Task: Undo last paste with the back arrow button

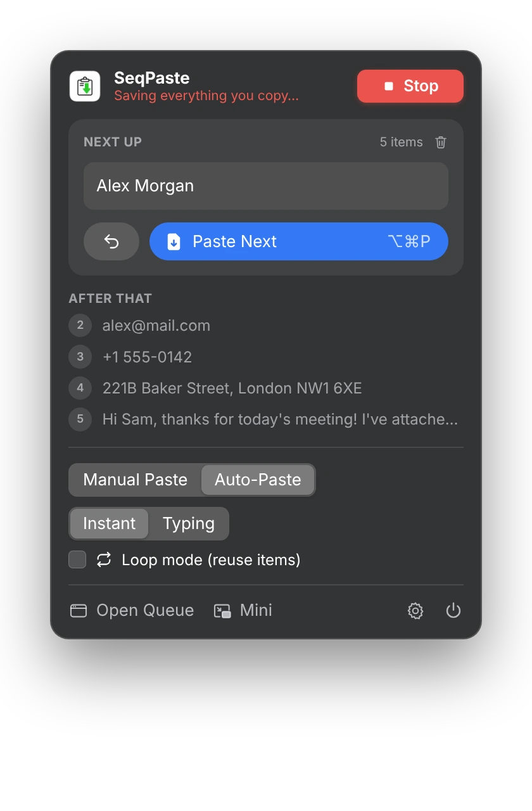Action: [x=111, y=241]
